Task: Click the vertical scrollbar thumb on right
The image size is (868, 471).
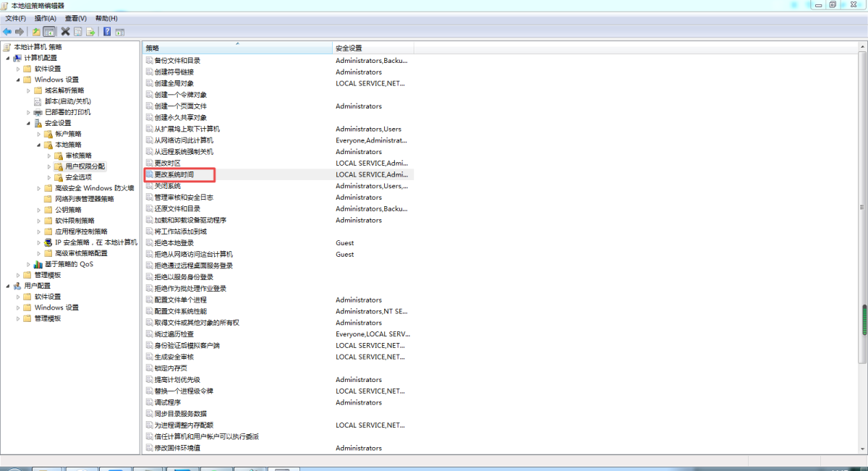Action: (863, 320)
